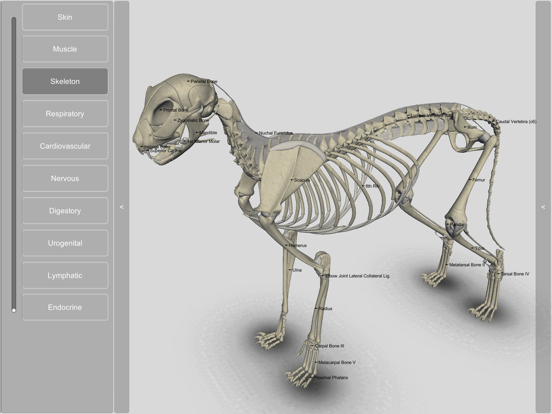Select the 8th Rib label
Image resolution: width=552 pixels, height=414 pixels.
click(372, 186)
